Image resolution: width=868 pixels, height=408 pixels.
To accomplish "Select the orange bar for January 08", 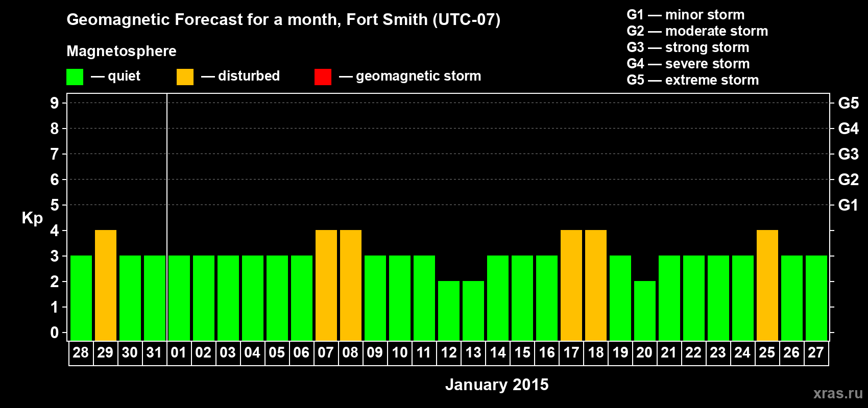I will 351,285.
